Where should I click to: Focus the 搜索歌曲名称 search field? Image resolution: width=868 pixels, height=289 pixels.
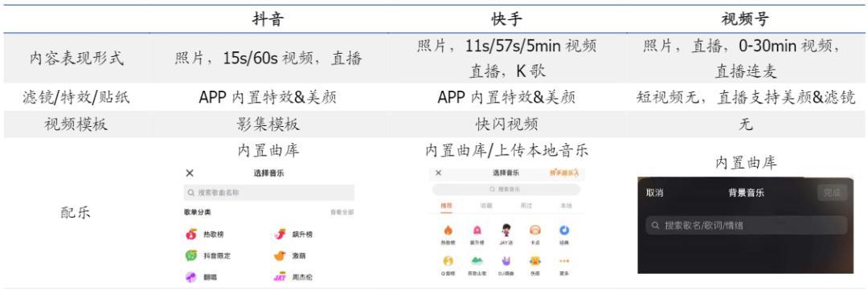pyautogui.click(x=269, y=193)
